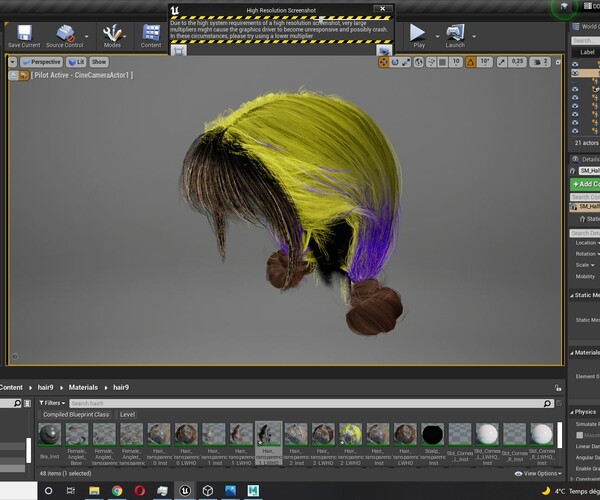This screenshot has width=600, height=500.
Task: Click the content browser asset scrollbar
Action: tap(559, 435)
